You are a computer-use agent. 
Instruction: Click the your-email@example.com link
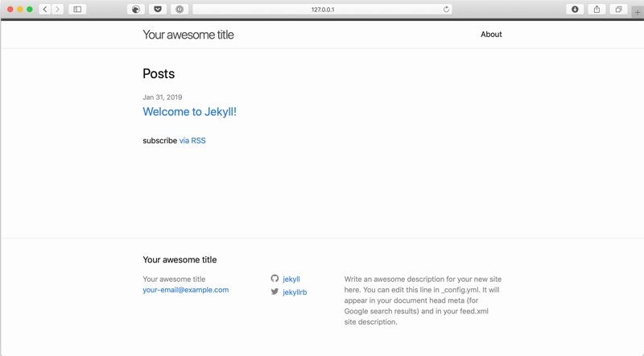click(x=186, y=289)
